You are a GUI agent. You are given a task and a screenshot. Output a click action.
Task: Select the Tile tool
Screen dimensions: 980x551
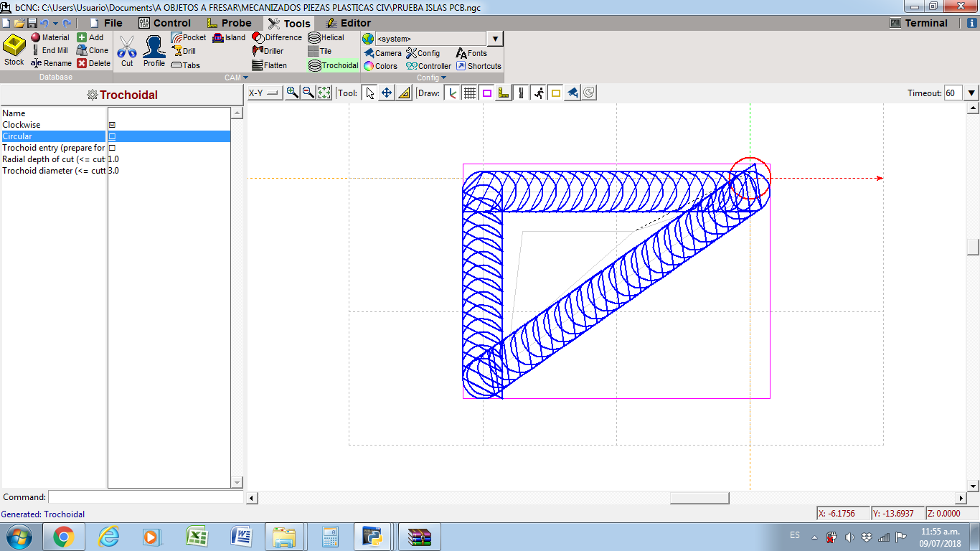click(x=320, y=51)
